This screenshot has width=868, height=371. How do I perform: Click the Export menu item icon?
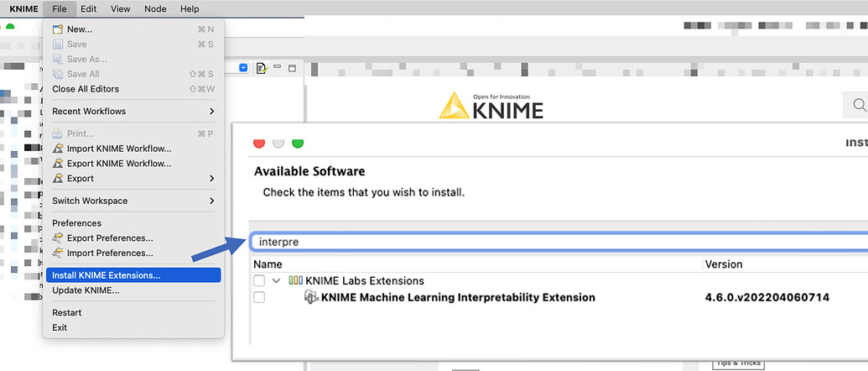tap(58, 178)
